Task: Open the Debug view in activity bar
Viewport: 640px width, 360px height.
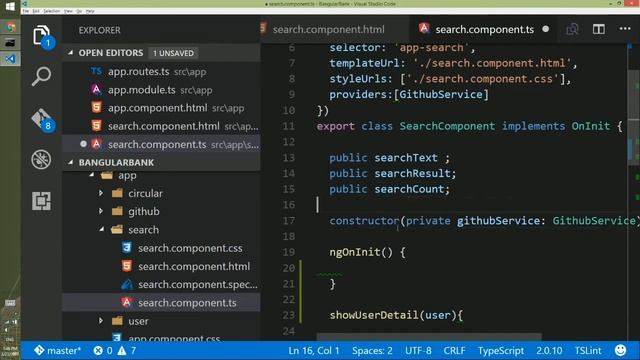Action: pyautogui.click(x=41, y=159)
